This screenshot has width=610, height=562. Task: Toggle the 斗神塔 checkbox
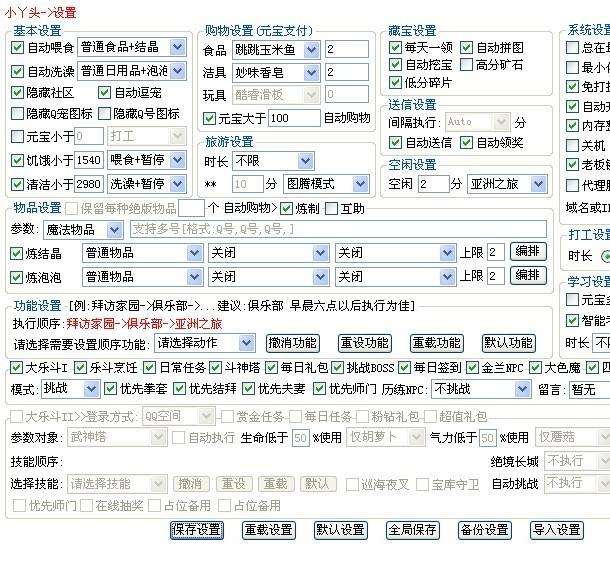click(x=215, y=367)
